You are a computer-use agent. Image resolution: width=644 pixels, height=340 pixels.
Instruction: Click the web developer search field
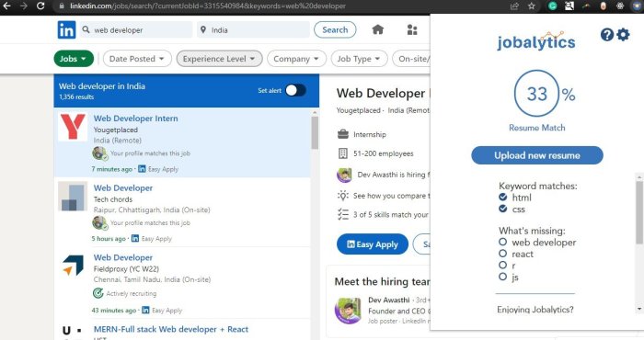pos(136,30)
